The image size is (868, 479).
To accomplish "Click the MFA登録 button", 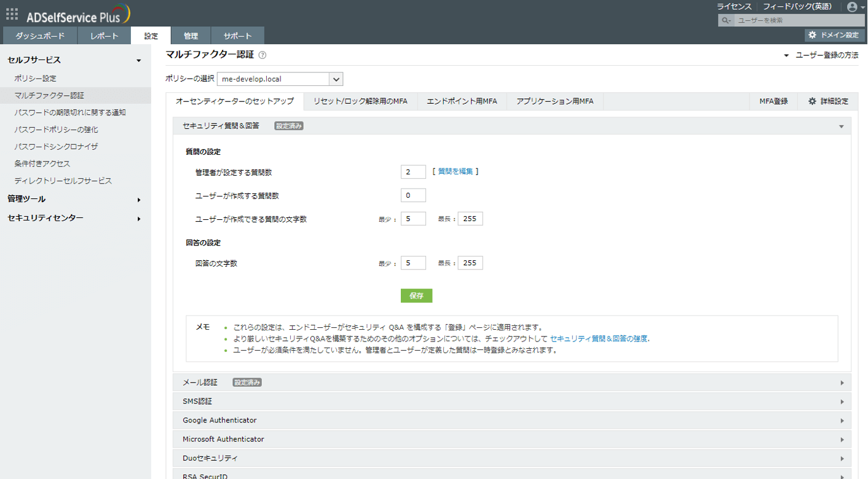I will (773, 101).
